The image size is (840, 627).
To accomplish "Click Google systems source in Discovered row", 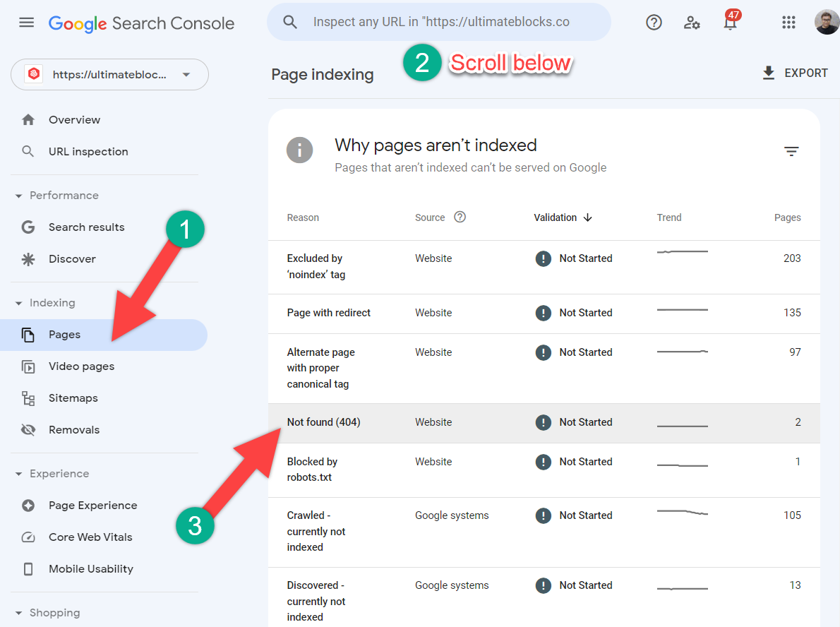I will click(452, 585).
